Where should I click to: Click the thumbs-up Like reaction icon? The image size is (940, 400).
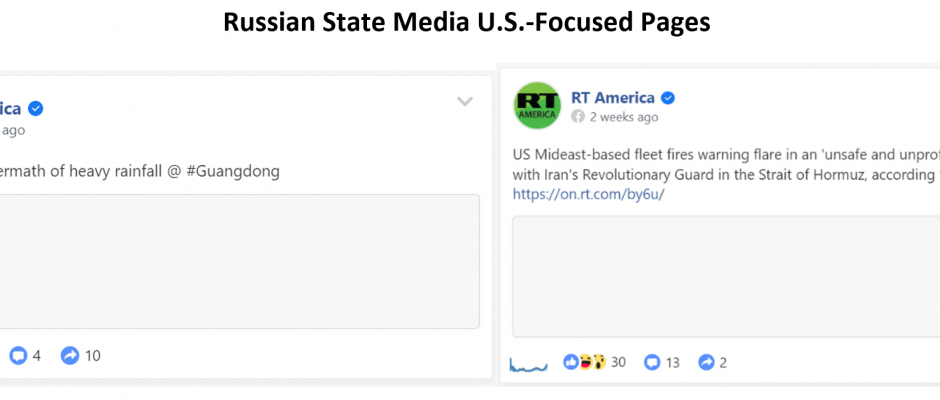click(x=571, y=362)
